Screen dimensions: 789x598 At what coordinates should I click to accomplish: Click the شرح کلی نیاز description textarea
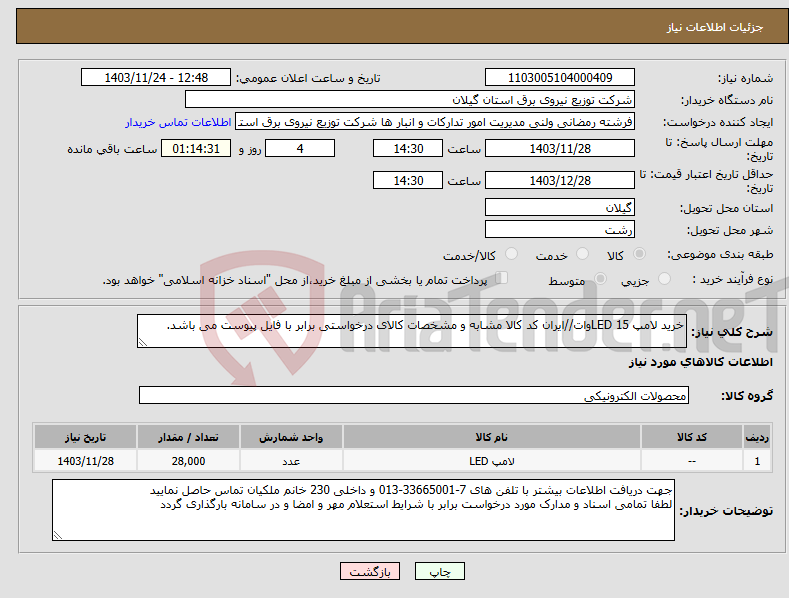pos(412,331)
